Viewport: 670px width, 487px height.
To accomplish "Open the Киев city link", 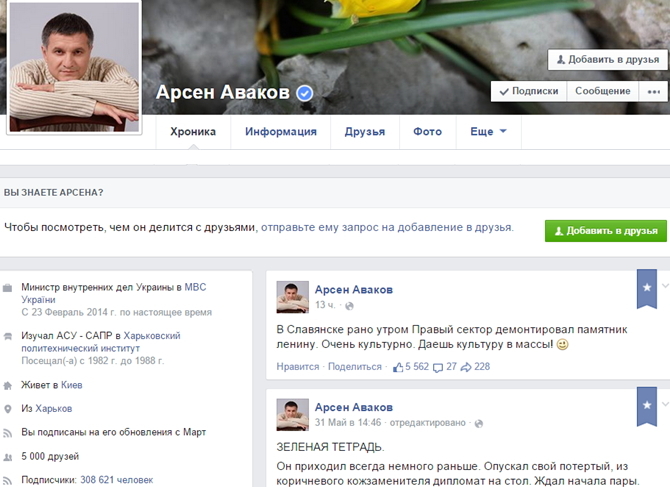I will pyautogui.click(x=71, y=385).
